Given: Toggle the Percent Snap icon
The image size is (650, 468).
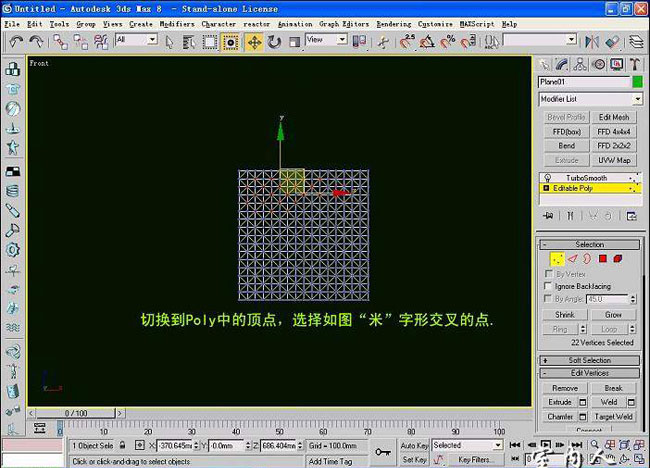Looking at the screenshot, I should coord(448,41).
